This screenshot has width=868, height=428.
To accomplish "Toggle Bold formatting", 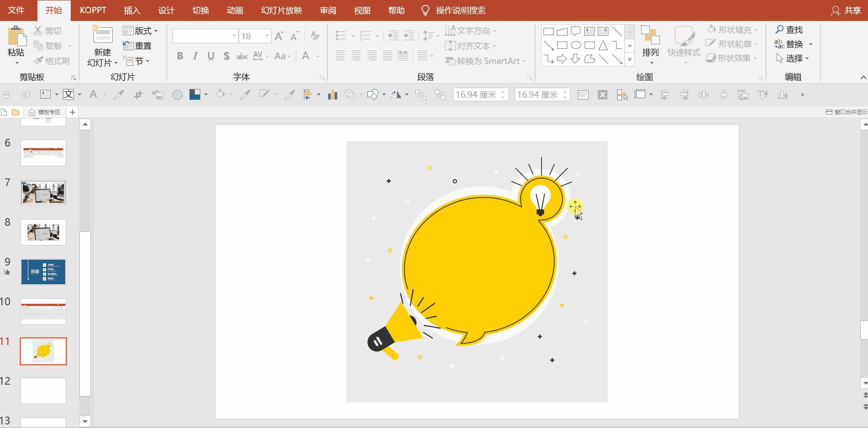I will [x=180, y=56].
